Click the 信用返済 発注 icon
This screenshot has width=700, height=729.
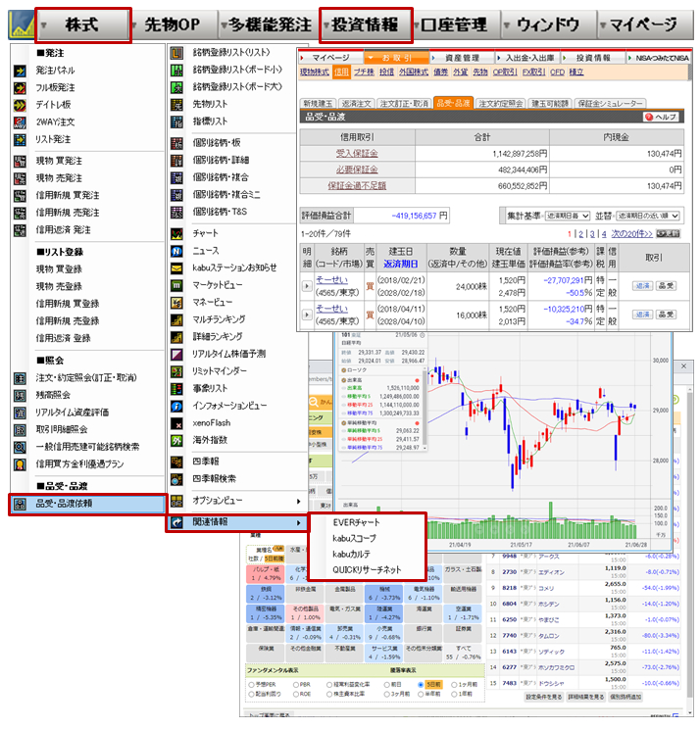20,230
